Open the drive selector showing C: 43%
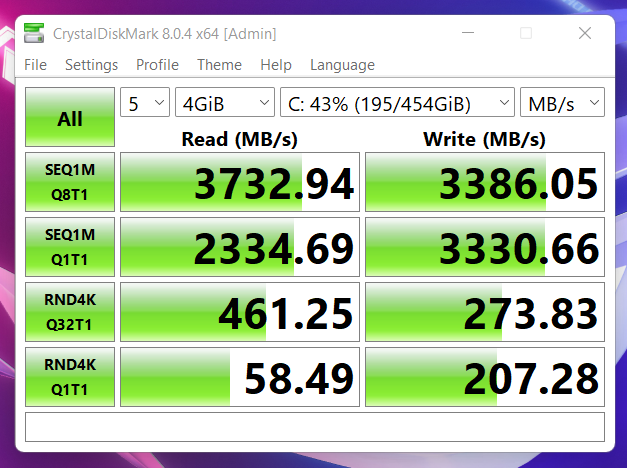The height and width of the screenshot is (468, 627). (x=397, y=102)
